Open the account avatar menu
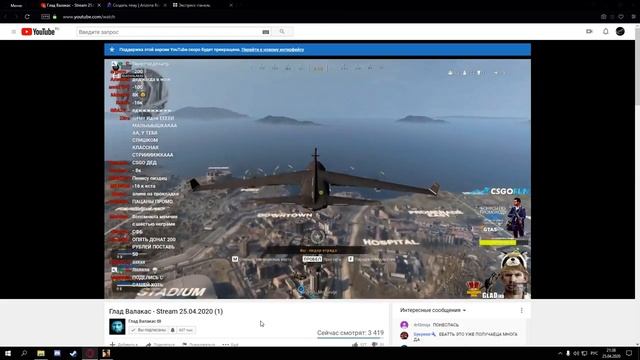640x360 pixels. (x=620, y=31)
